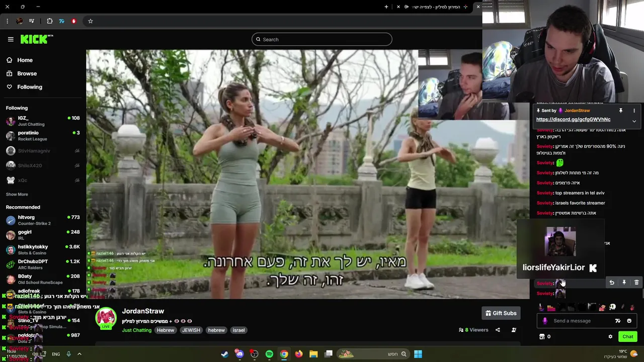Image resolution: width=644 pixels, height=362 pixels.
Task: Click the JordanStraw channel name
Action: point(143,311)
